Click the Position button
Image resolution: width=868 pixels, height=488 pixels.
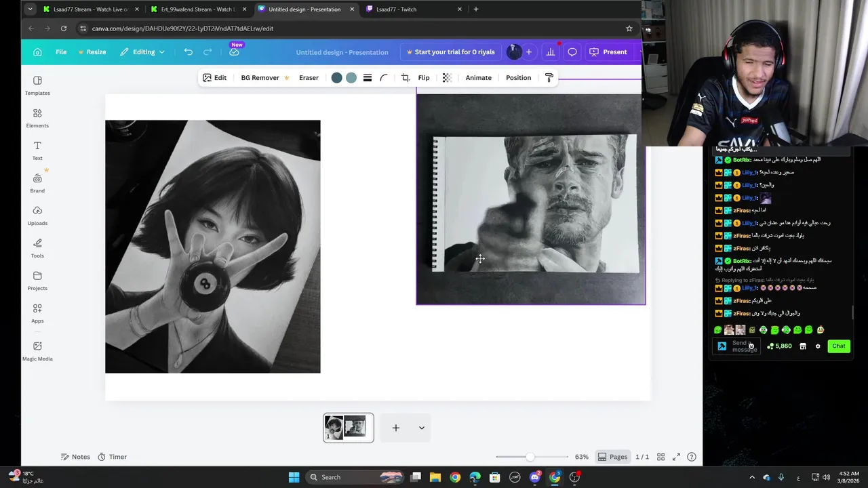(x=519, y=78)
